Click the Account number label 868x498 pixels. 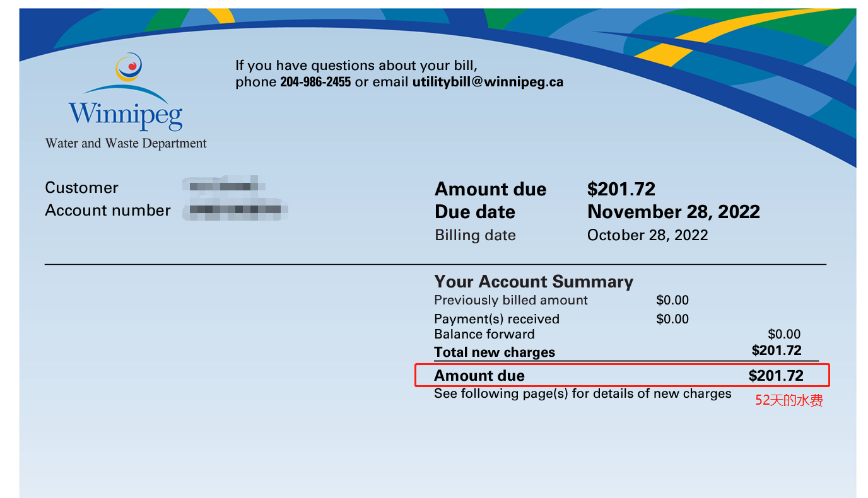coord(108,211)
